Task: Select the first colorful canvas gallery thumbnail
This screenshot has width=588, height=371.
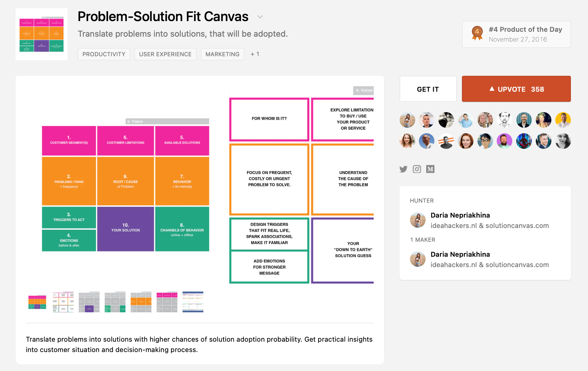Action: 37,302
